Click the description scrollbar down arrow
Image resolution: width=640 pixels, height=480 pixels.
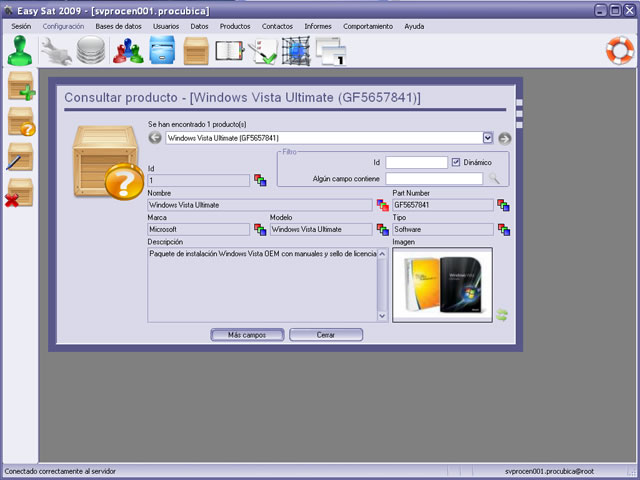[382, 316]
